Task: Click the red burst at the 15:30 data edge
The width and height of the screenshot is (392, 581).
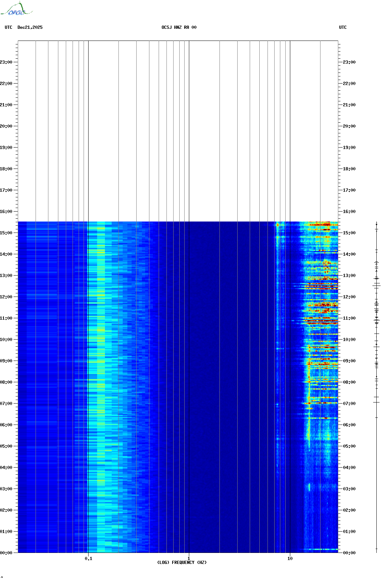Action: click(x=323, y=224)
